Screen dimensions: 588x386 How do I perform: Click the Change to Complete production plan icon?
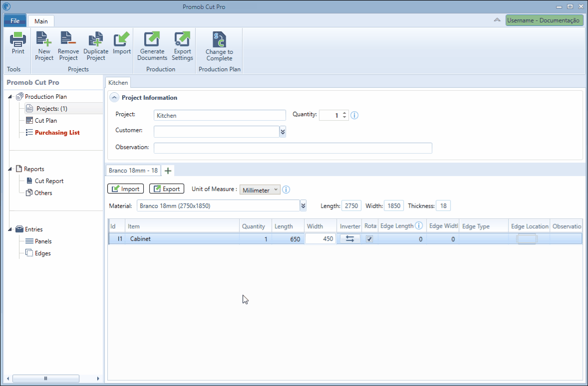(x=219, y=39)
